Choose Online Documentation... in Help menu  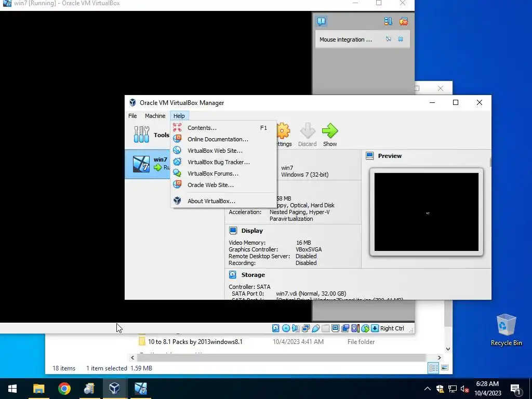click(223, 139)
